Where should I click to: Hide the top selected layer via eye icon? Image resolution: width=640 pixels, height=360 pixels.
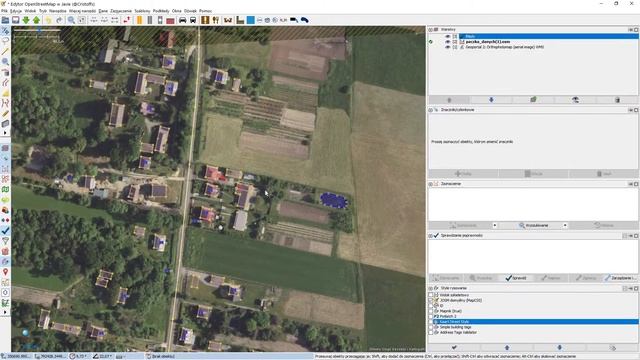447,36
